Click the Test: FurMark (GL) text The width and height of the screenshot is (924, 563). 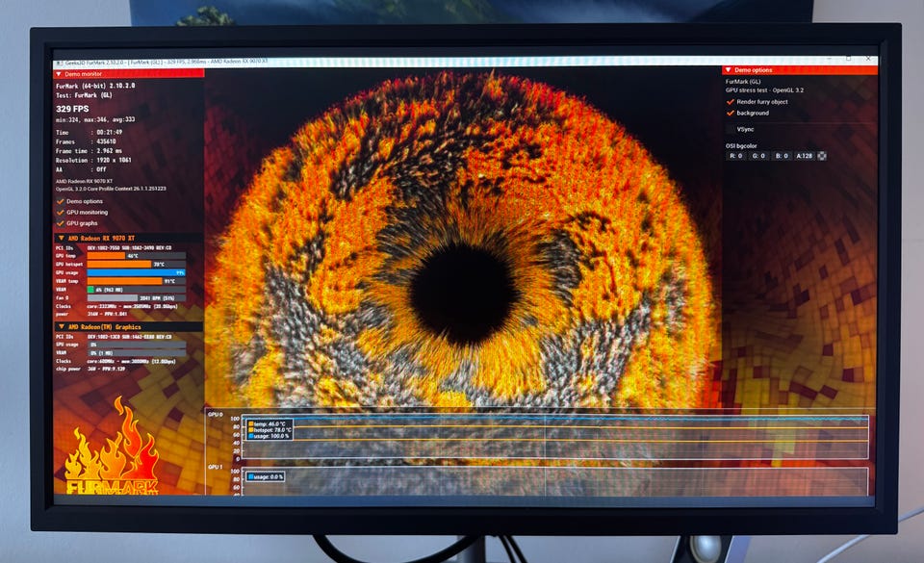click(84, 95)
